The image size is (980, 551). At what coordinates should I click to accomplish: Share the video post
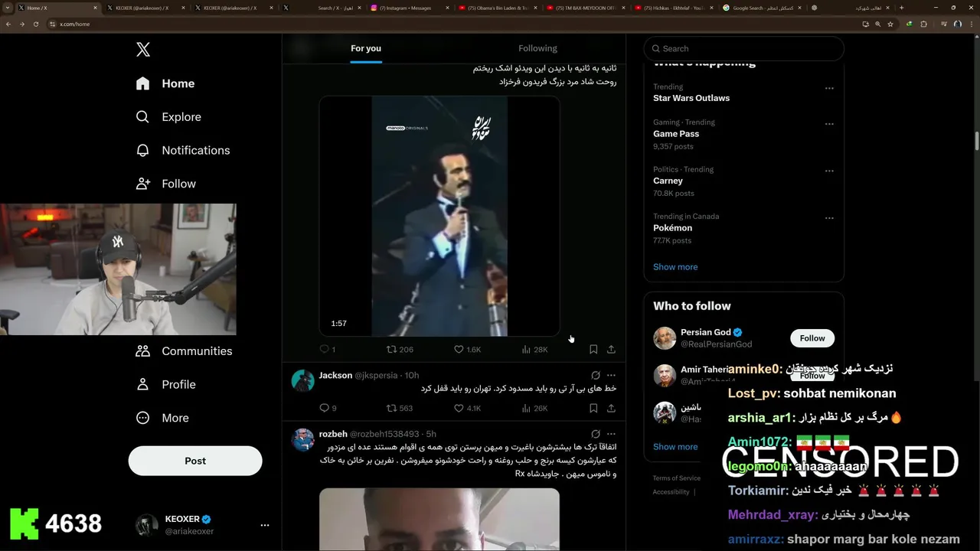(611, 349)
